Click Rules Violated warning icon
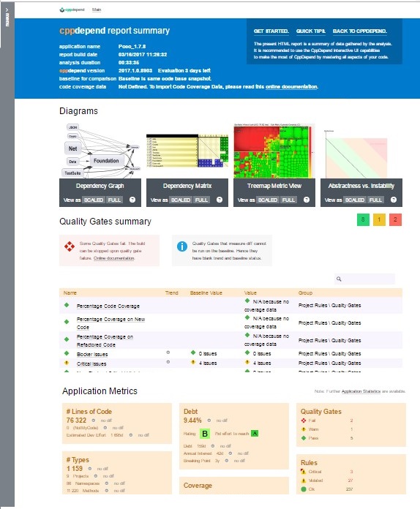 (x=304, y=480)
